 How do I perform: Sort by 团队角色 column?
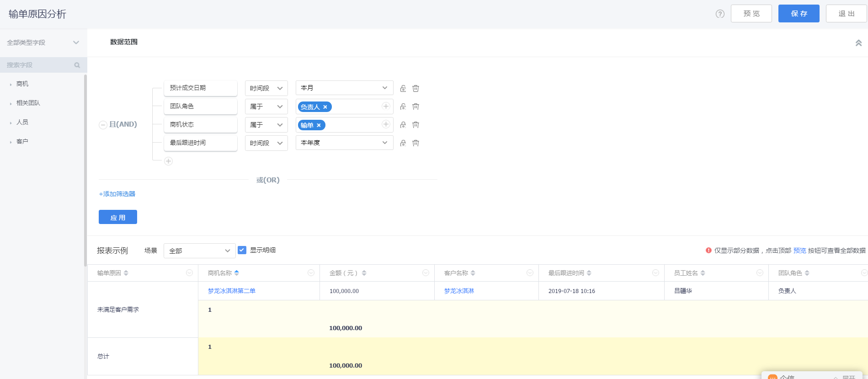[x=807, y=273]
